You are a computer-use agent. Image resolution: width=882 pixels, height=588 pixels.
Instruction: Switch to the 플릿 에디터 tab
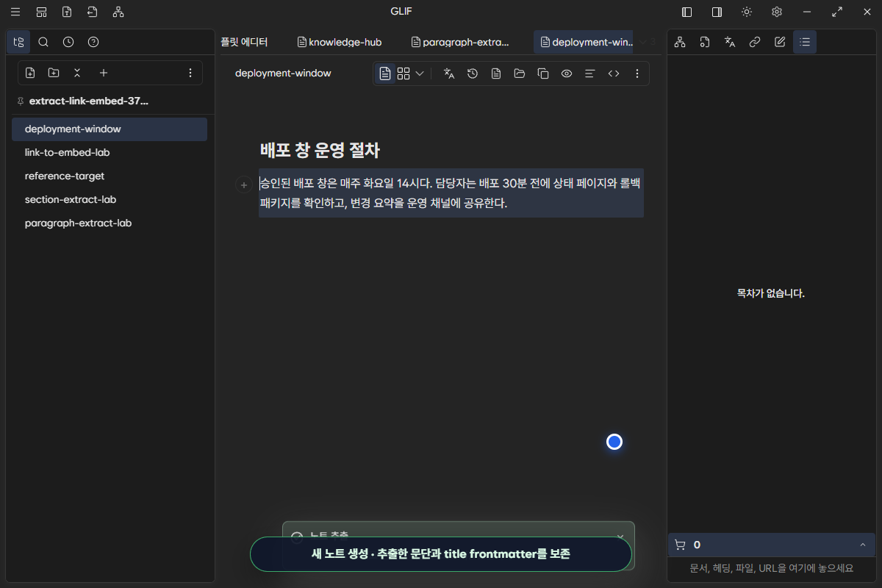click(244, 42)
